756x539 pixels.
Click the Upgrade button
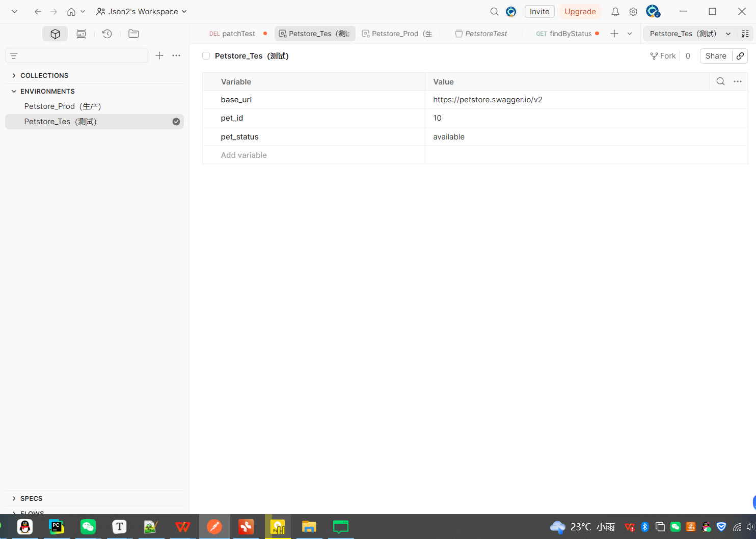tap(580, 12)
